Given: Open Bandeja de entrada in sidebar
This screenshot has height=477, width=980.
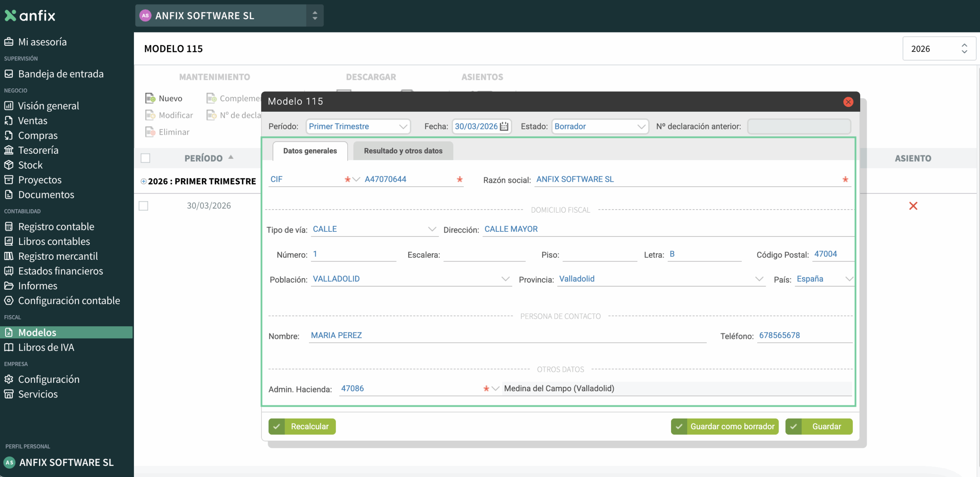Looking at the screenshot, I should (60, 74).
